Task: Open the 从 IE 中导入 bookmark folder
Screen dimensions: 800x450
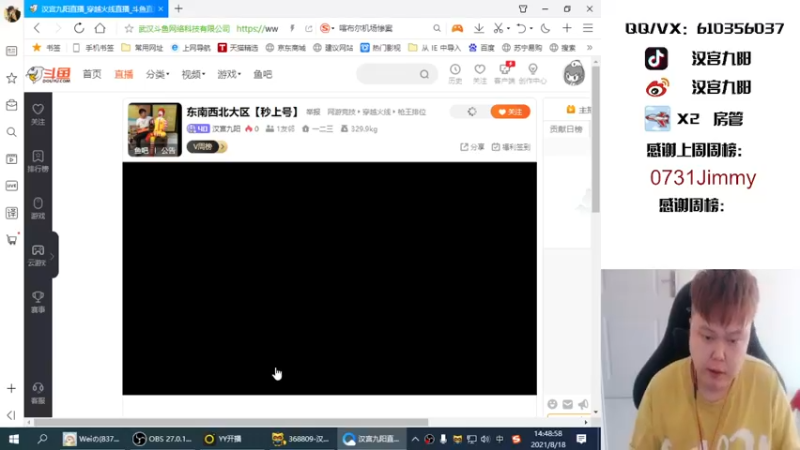Action: [x=434, y=47]
